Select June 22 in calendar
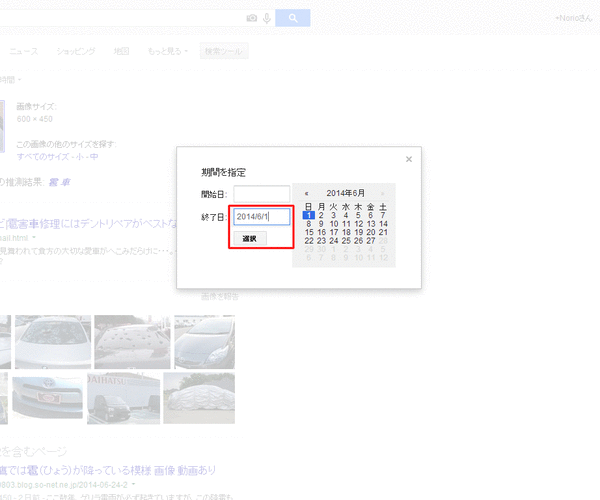 (x=309, y=241)
